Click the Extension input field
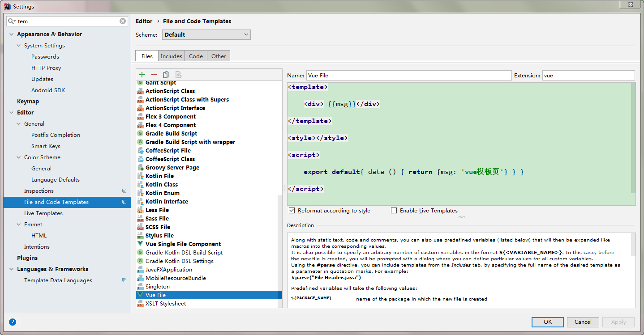This screenshot has height=335, width=644. (588, 76)
